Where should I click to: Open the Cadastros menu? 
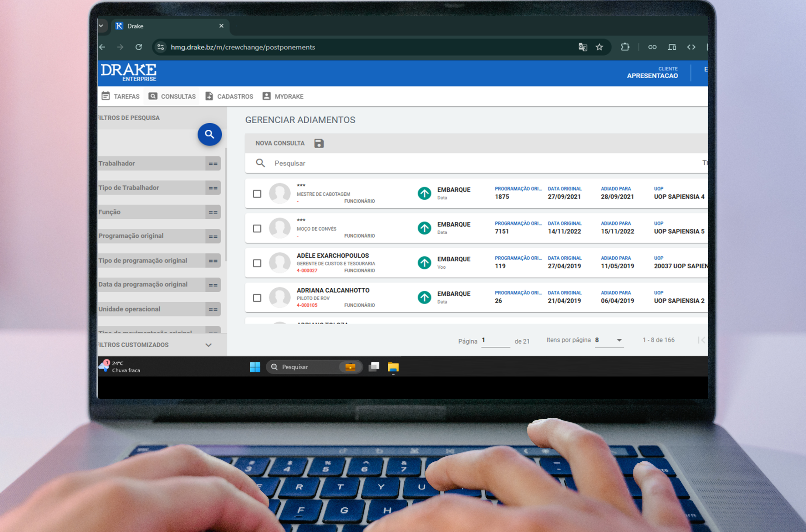(x=229, y=96)
